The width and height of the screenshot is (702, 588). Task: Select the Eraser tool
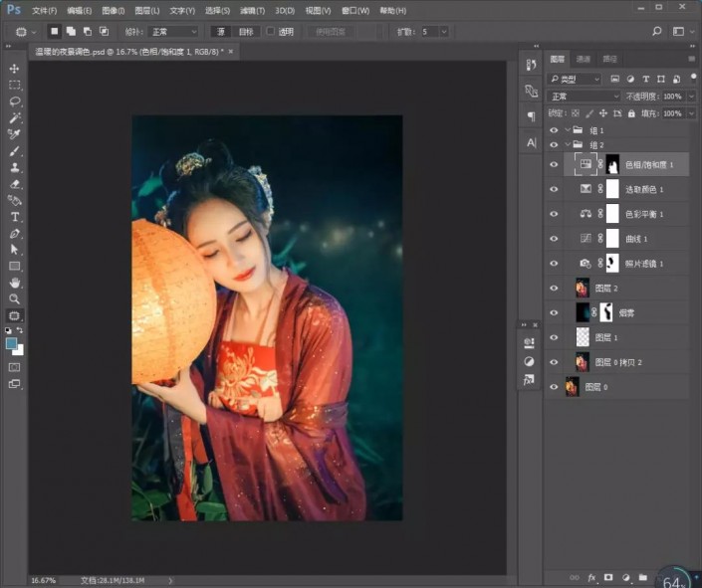pos(14,184)
